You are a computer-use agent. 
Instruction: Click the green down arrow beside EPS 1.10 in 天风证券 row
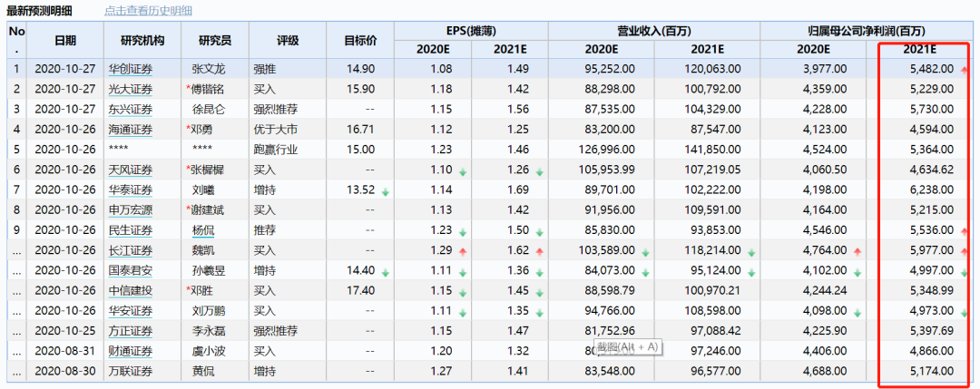463,171
